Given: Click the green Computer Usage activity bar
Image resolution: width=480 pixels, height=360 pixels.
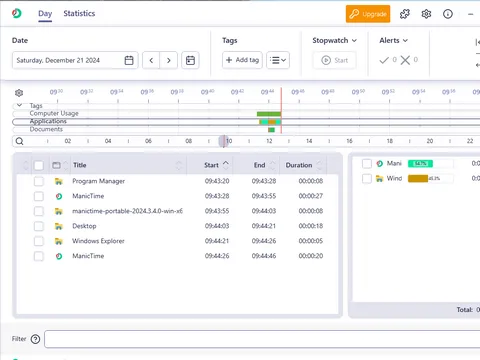Looking at the screenshot, I should tap(269, 114).
